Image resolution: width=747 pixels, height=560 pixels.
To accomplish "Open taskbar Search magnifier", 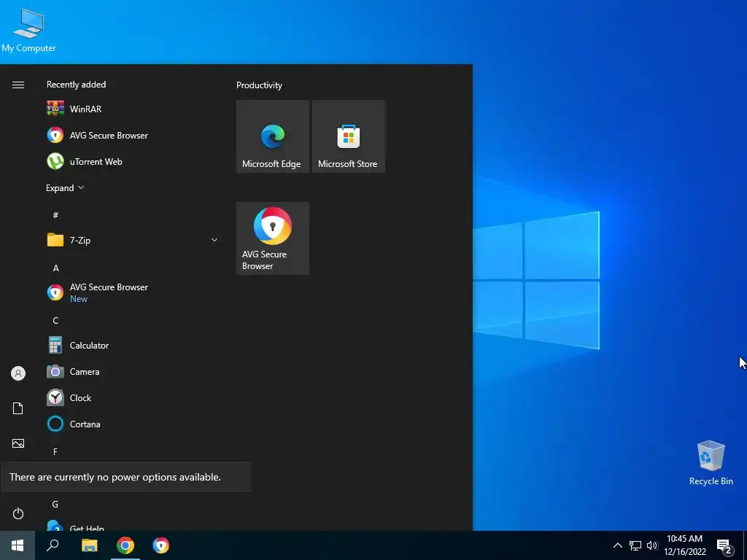I will [53, 545].
